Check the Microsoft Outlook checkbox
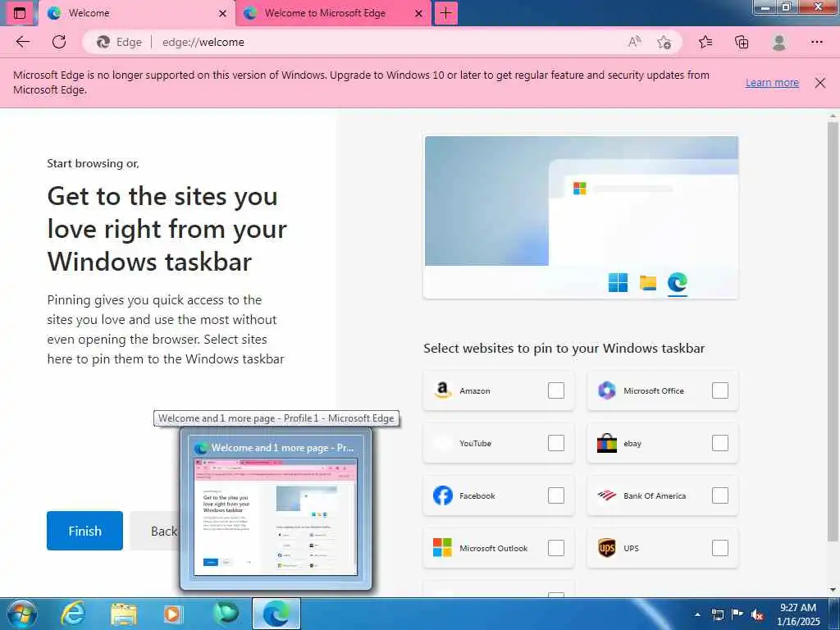Viewport: 840px width, 630px height. 556,548
